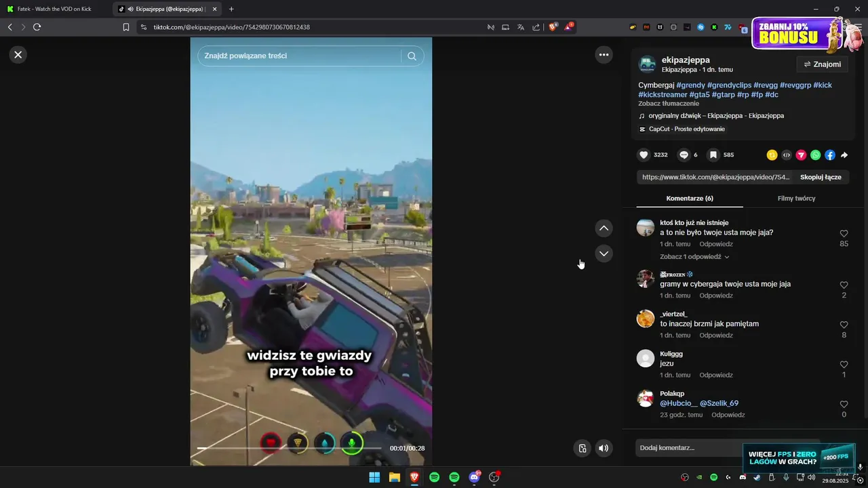Bookmark this page in address bar
Screen dimensions: 868x488
(x=125, y=27)
